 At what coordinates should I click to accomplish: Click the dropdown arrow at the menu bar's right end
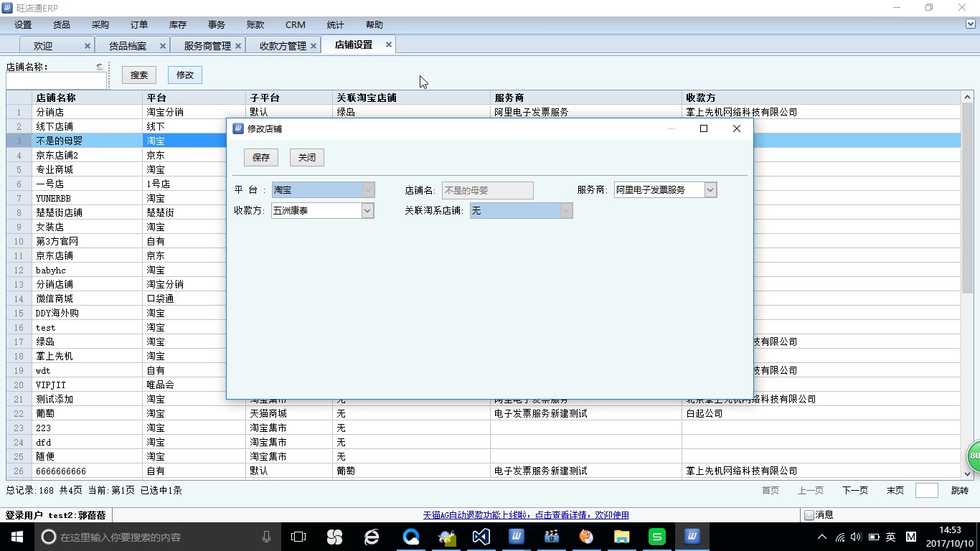click(971, 24)
